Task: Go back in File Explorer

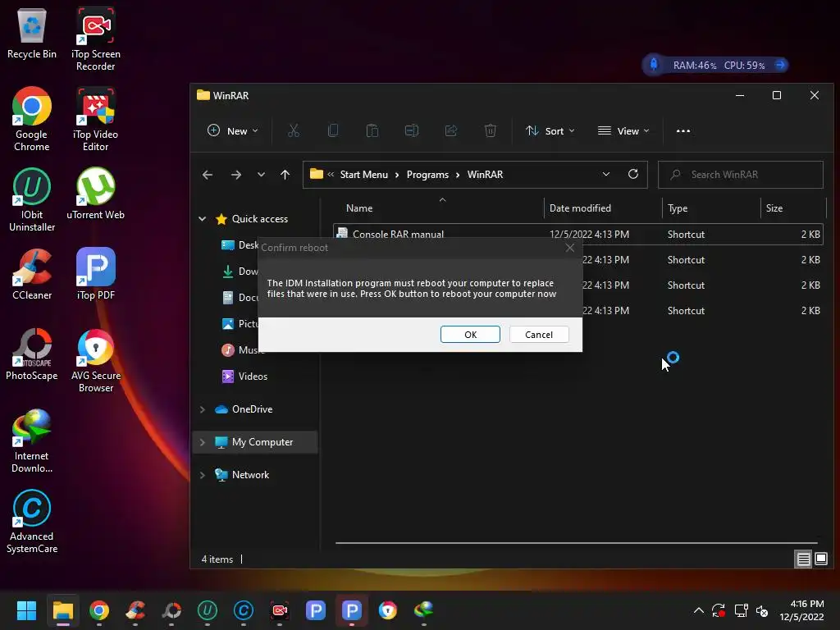Action: (x=208, y=175)
